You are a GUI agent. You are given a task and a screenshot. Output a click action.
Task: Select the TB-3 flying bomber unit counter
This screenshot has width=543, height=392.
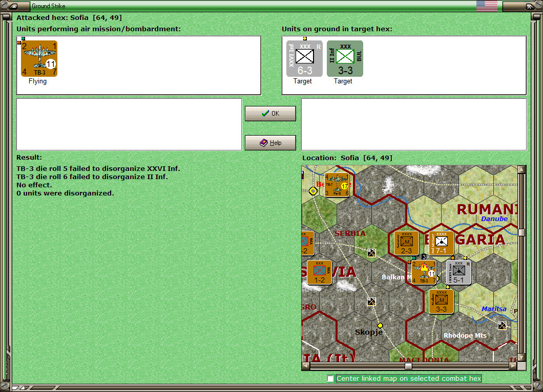click(x=39, y=58)
